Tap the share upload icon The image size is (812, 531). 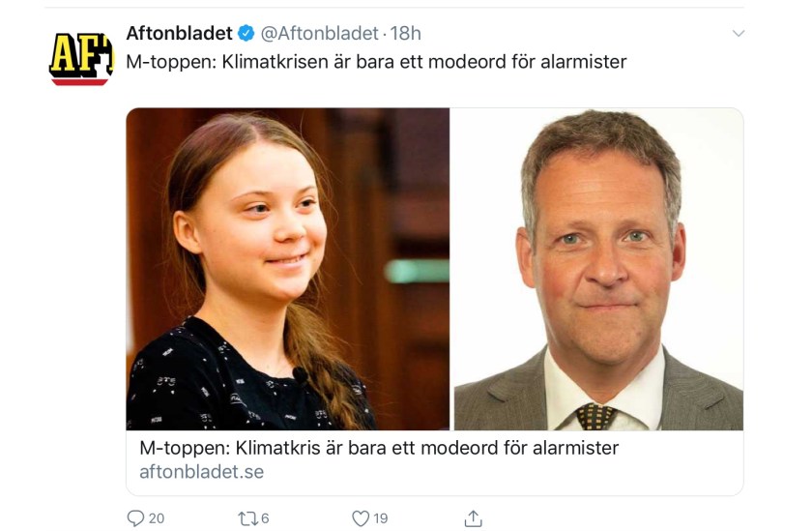[x=473, y=518]
